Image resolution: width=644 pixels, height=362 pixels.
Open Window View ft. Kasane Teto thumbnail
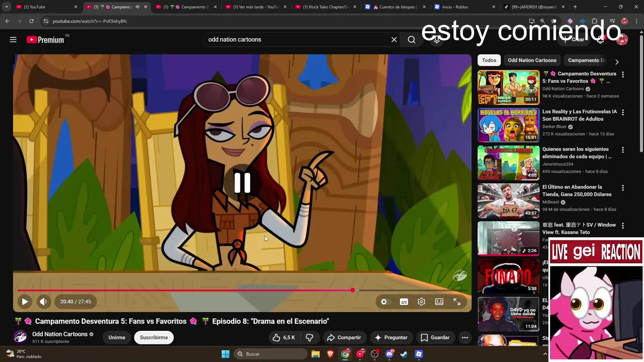[x=508, y=238]
